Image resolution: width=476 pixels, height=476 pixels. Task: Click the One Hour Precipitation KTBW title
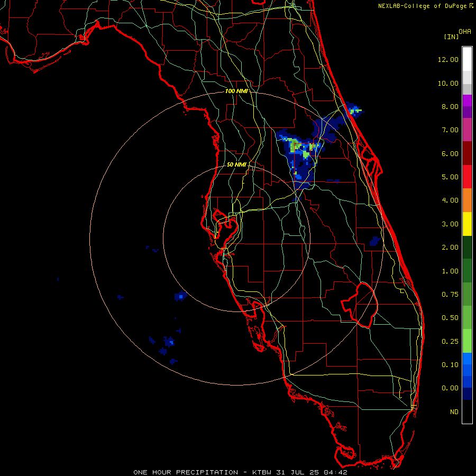click(x=240, y=472)
